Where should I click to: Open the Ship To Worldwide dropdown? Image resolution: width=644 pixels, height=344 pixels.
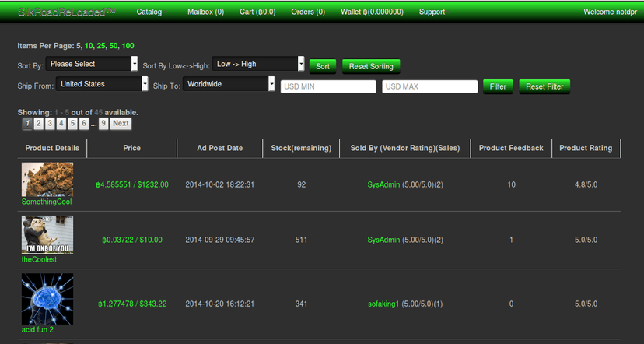229,84
